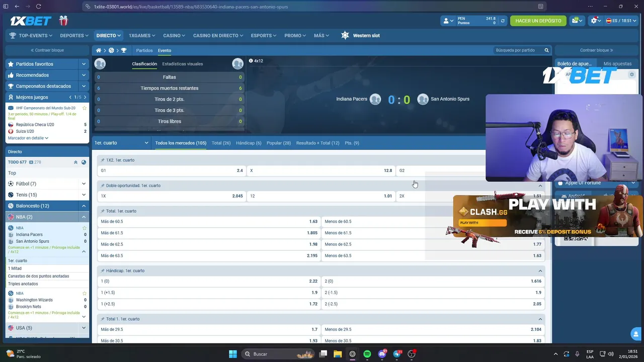Screen dimensions: 644x362
Task: Click the home icon in breadcrumb
Action: click(x=99, y=50)
